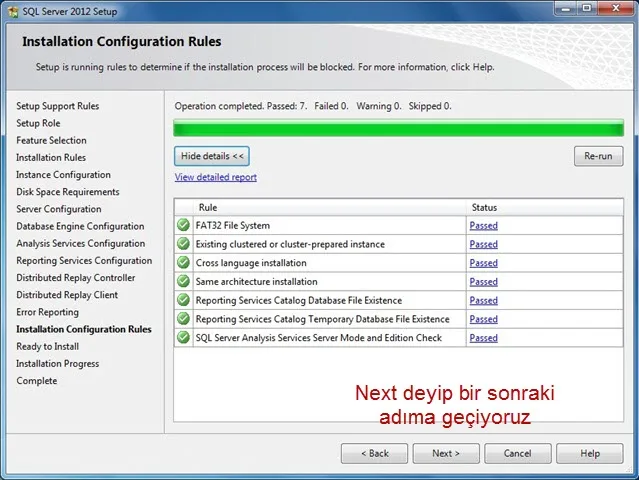Re-run the configuration rules
The image size is (639, 480).
point(598,156)
